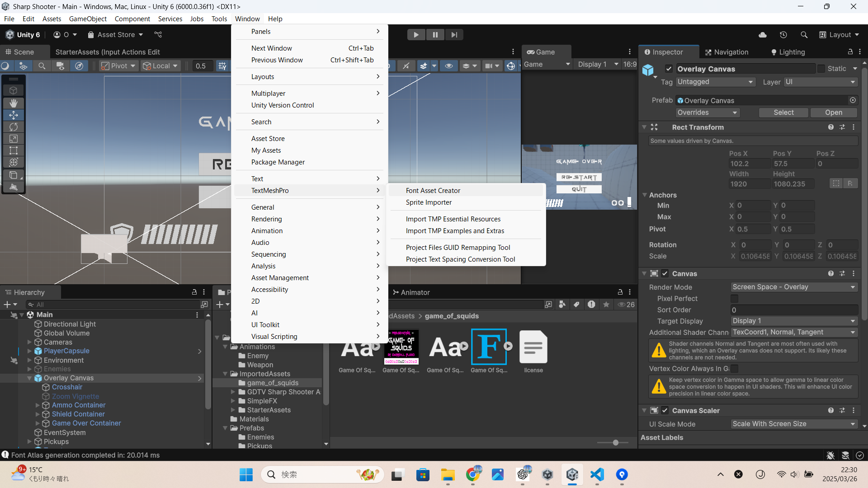Open Visual Studio Code from the taskbar
868x488 pixels.
tap(597, 475)
